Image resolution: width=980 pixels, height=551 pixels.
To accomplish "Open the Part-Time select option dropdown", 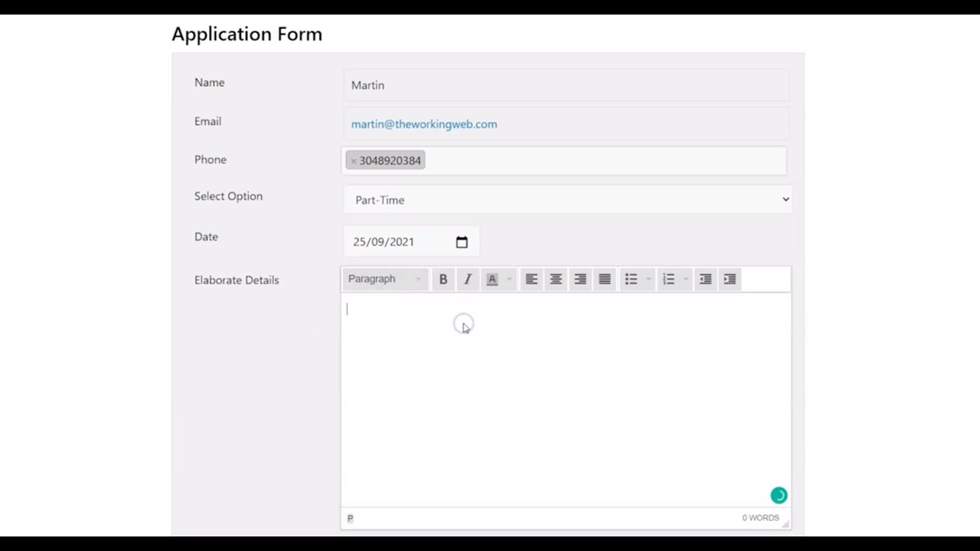I will click(567, 200).
